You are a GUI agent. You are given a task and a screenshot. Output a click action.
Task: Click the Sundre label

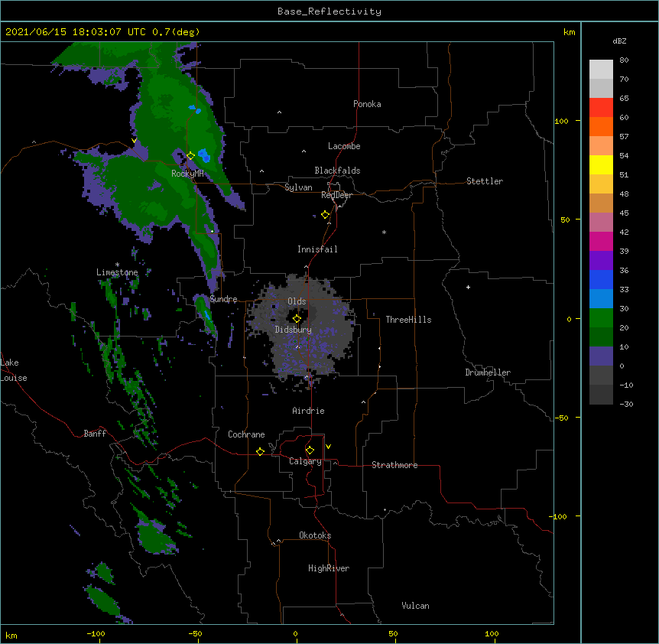(223, 299)
